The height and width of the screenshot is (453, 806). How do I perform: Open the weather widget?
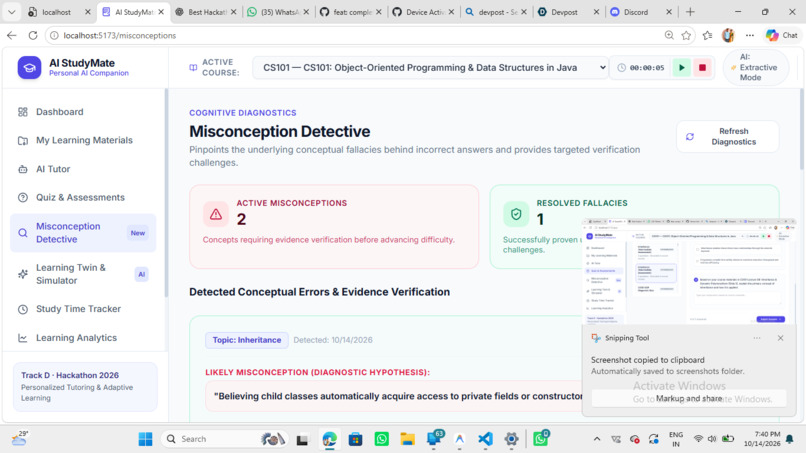click(x=20, y=439)
